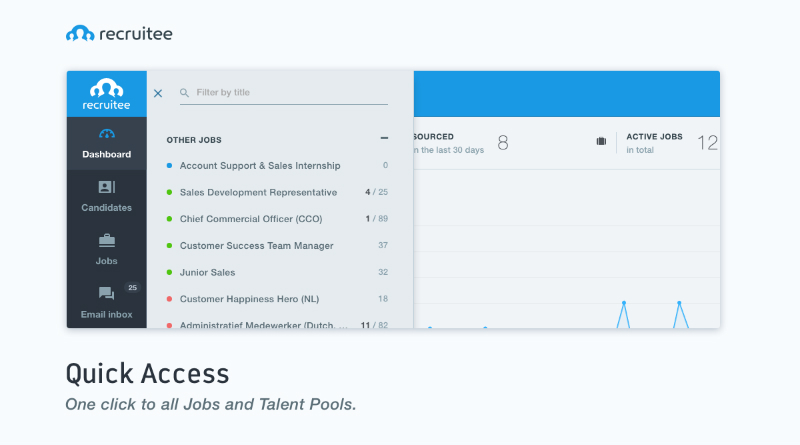Image resolution: width=800 pixels, height=445 pixels.
Task: Open Chief Commercial Officer (CCO) job
Action: pyautogui.click(x=251, y=218)
